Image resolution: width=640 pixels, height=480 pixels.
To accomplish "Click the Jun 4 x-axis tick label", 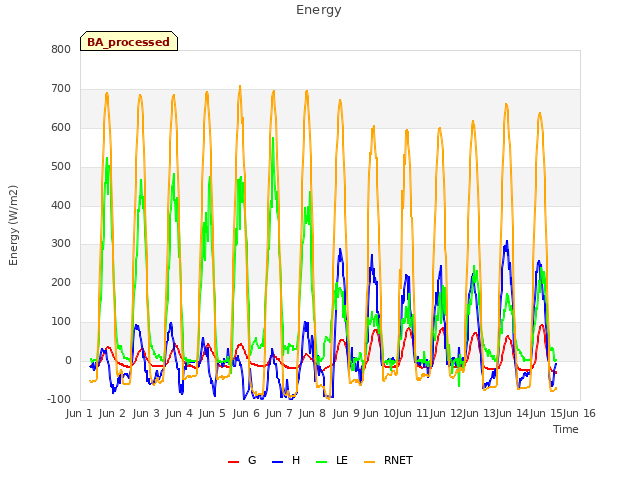I will coord(179,413).
